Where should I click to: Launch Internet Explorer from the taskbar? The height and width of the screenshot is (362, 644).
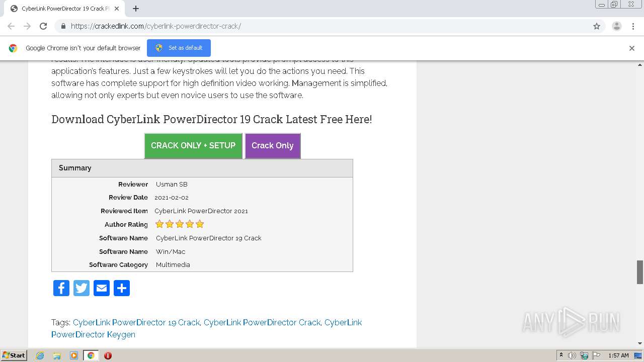click(40, 355)
